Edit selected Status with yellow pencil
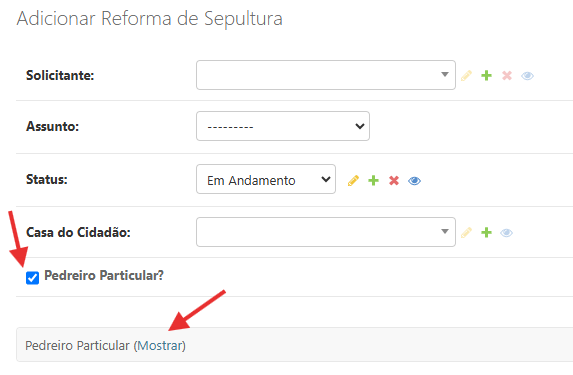 coord(353,181)
